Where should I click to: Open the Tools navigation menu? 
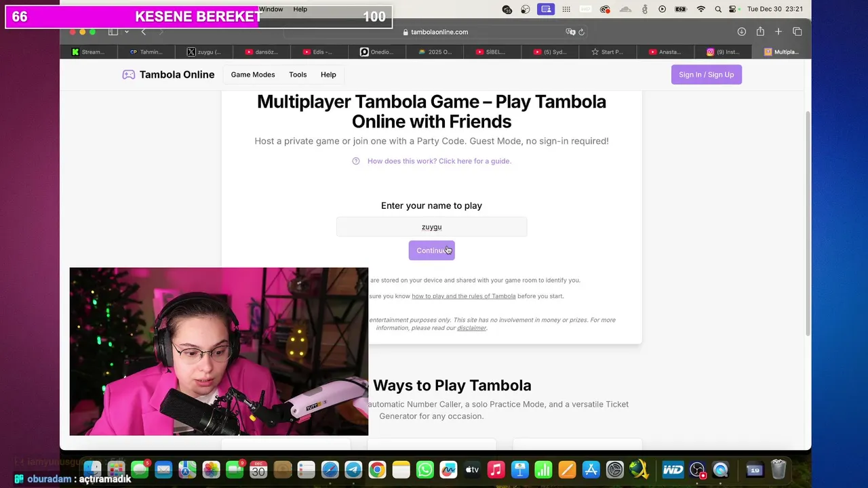tap(298, 75)
